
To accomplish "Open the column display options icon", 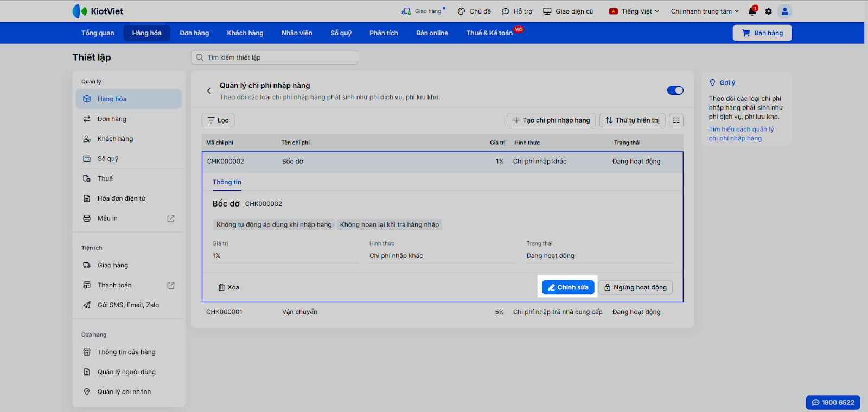I will tap(676, 120).
